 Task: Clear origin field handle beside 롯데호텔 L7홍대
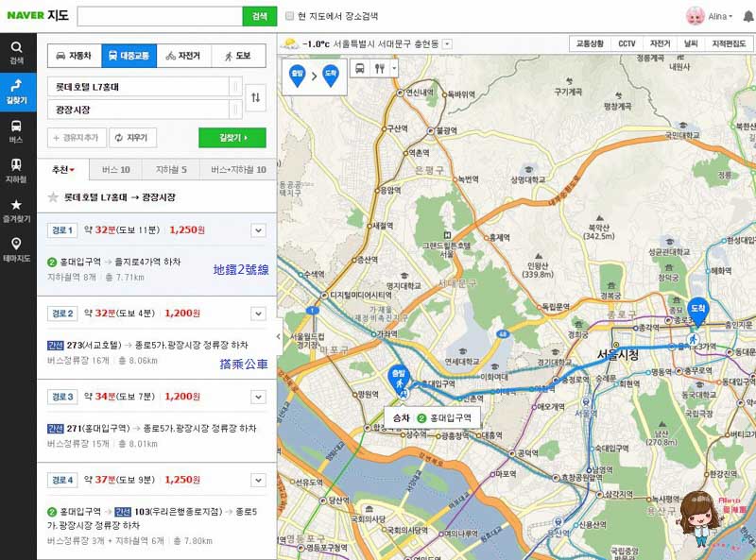[235, 87]
